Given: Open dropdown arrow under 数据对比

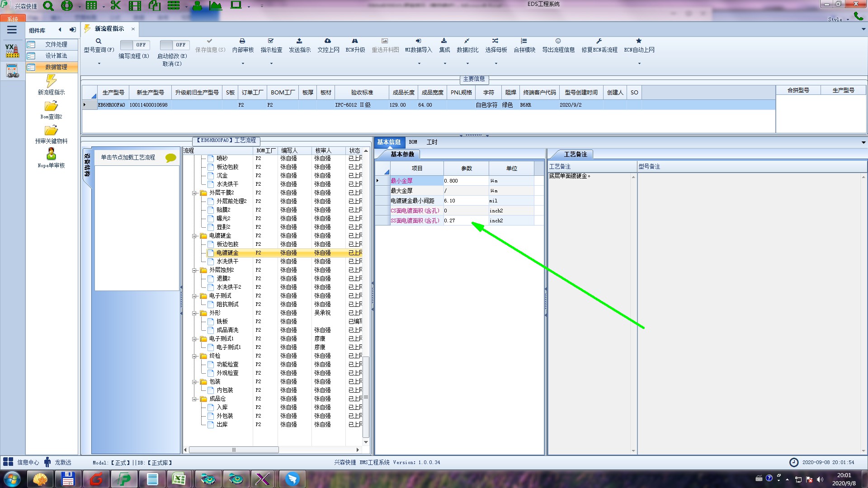Looking at the screenshot, I should point(467,64).
